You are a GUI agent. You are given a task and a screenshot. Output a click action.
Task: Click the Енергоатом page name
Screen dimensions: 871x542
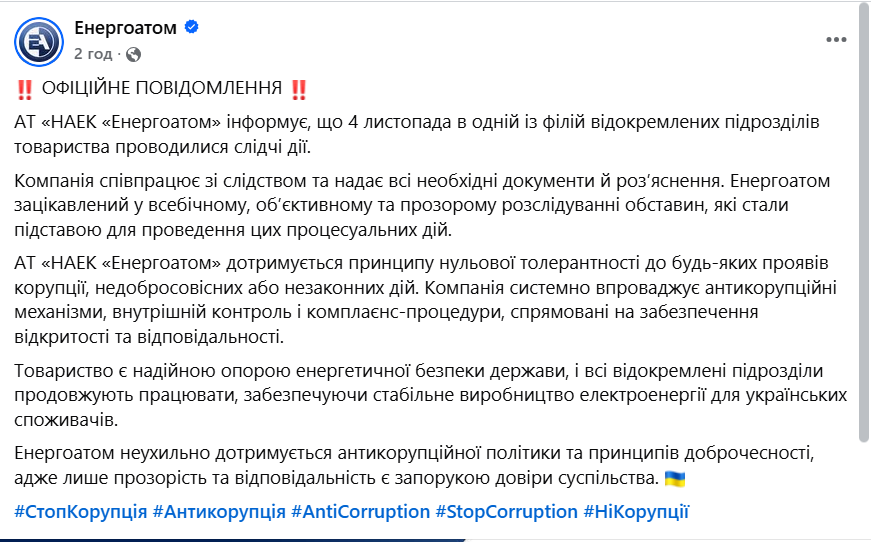(x=127, y=28)
